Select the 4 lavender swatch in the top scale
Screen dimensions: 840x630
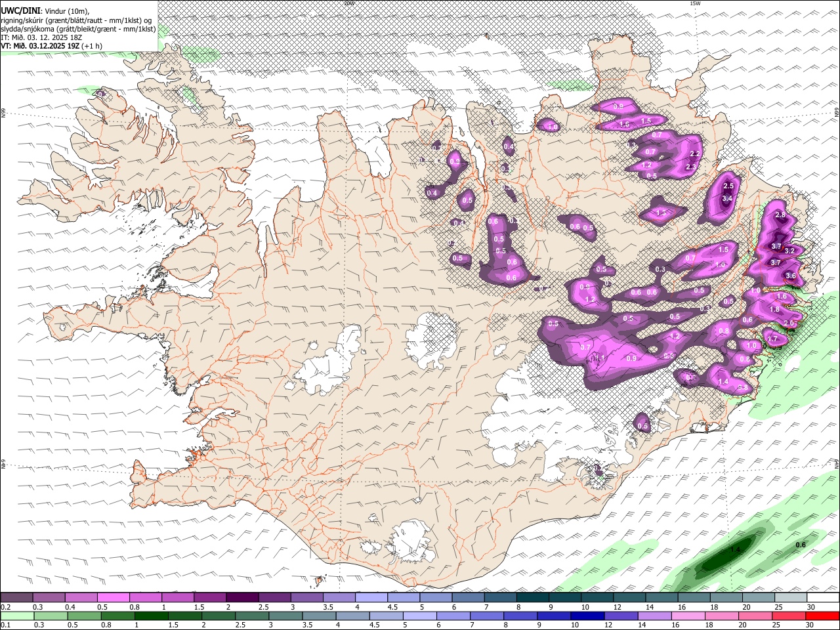coord(371,598)
